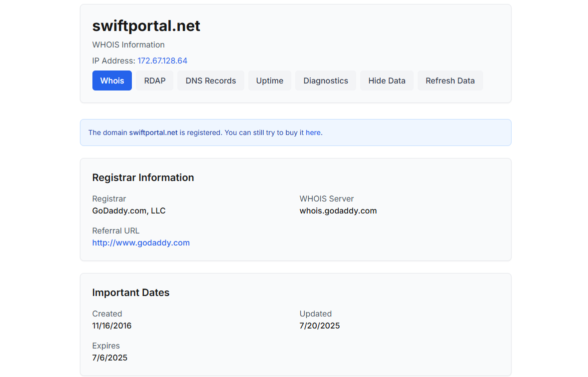This screenshot has width=588, height=377.
Task: Click the Created date 11/16/2016
Action: (x=112, y=325)
